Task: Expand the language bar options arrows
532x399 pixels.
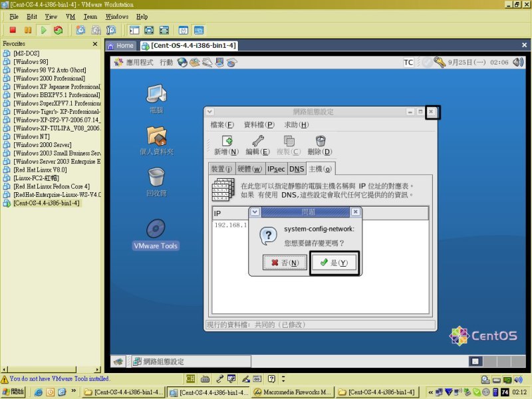Action: point(283,378)
